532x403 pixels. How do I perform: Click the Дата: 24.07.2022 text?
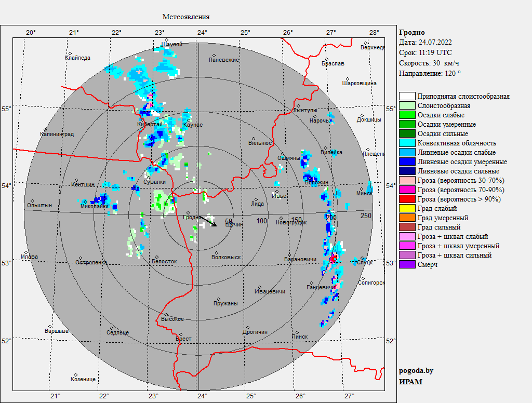click(425, 43)
